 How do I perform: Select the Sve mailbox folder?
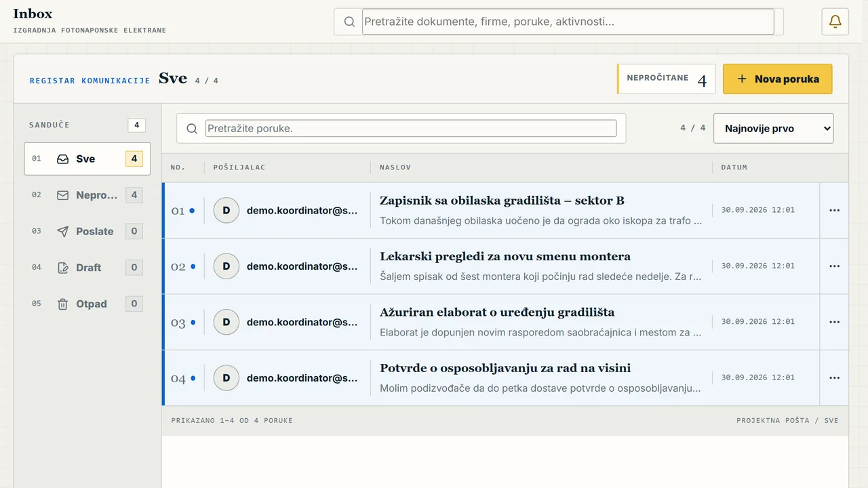87,159
